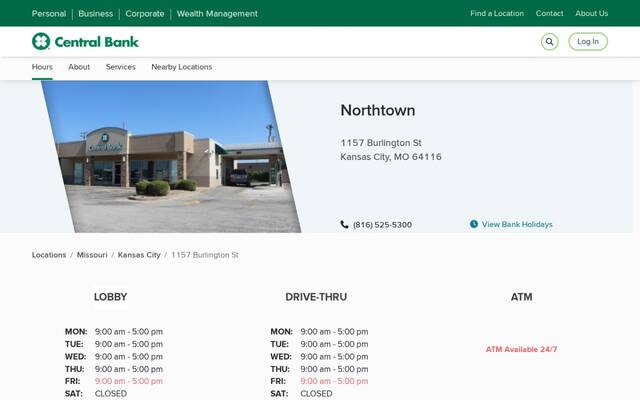
Task: Click the LOBBY hours heading
Action: [110, 297]
